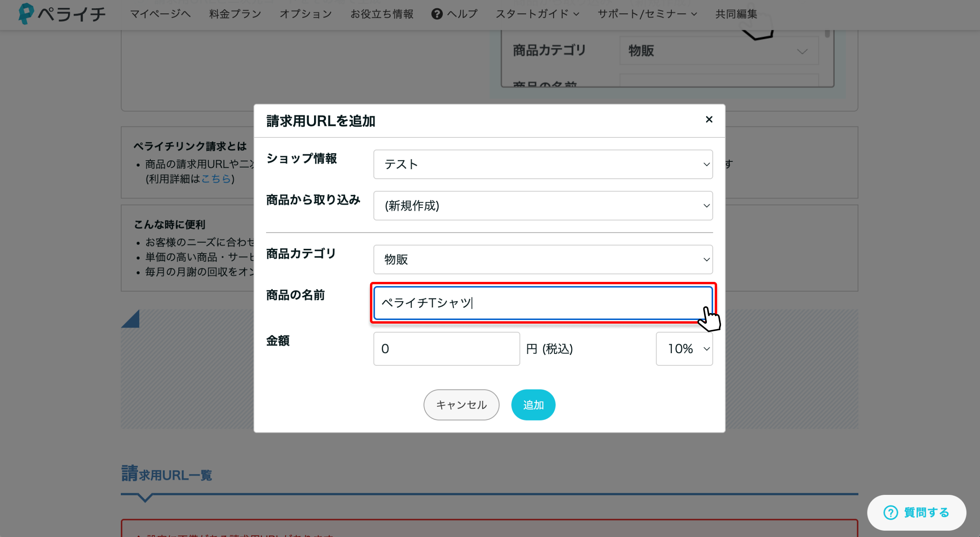Image resolution: width=980 pixels, height=537 pixels.
Task: Expand サポート/セミナー dropdown menu
Action: click(647, 14)
